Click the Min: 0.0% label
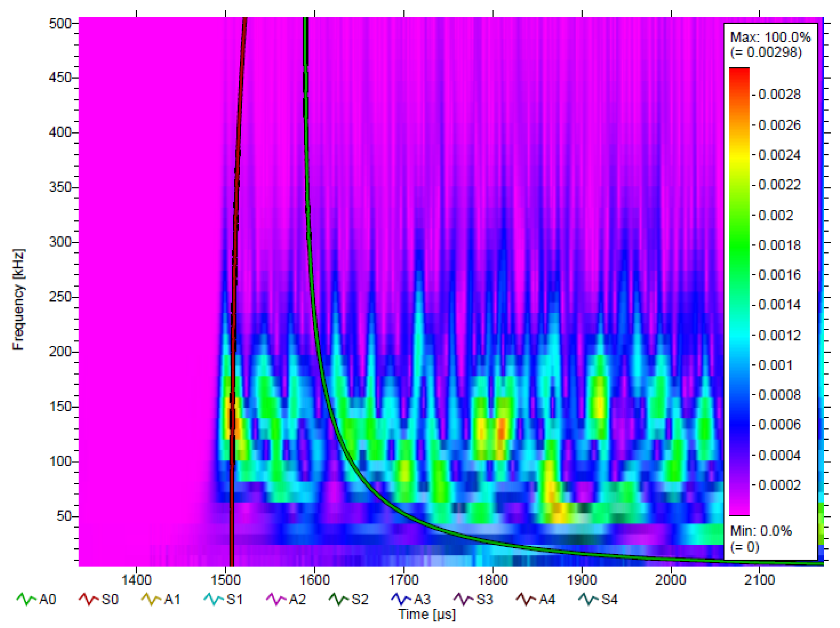The width and height of the screenshot is (840, 628). pyautogui.click(x=761, y=531)
